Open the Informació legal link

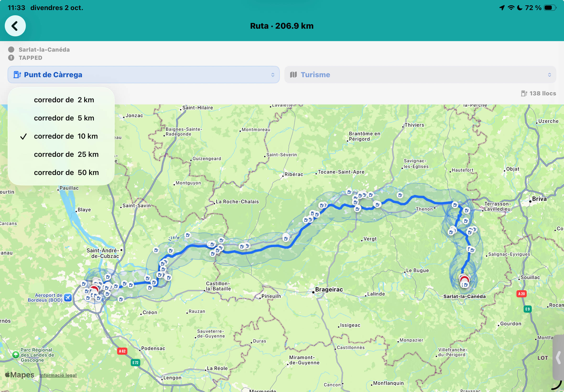(58, 375)
